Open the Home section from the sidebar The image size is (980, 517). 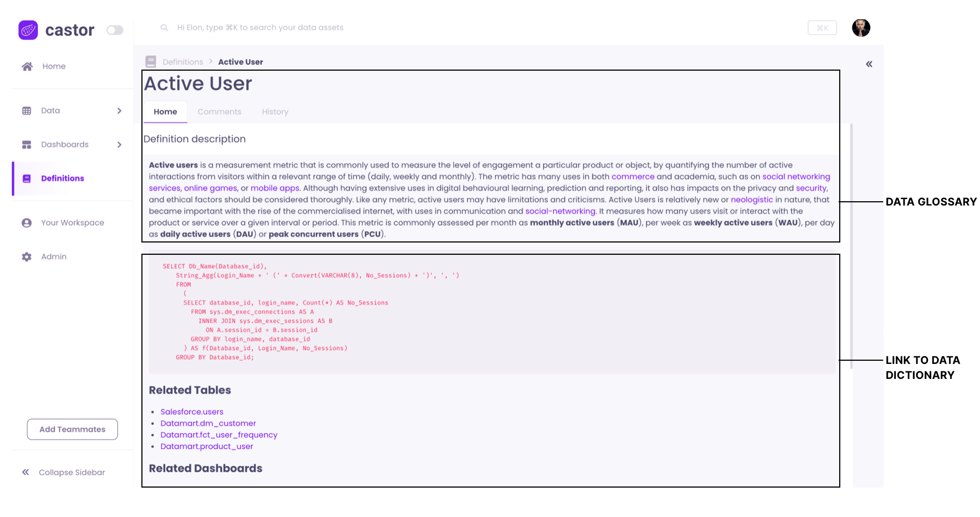point(27,66)
